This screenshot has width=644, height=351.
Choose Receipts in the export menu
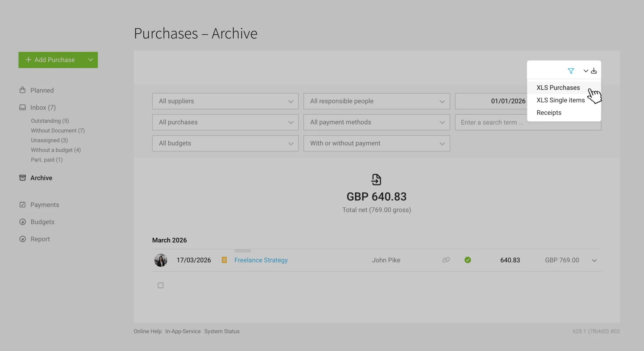(x=549, y=112)
